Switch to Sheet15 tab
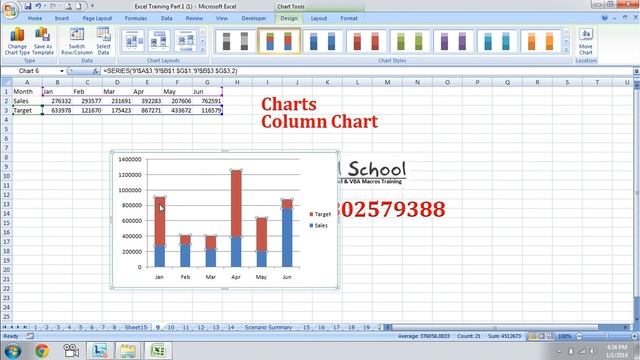 click(136, 327)
